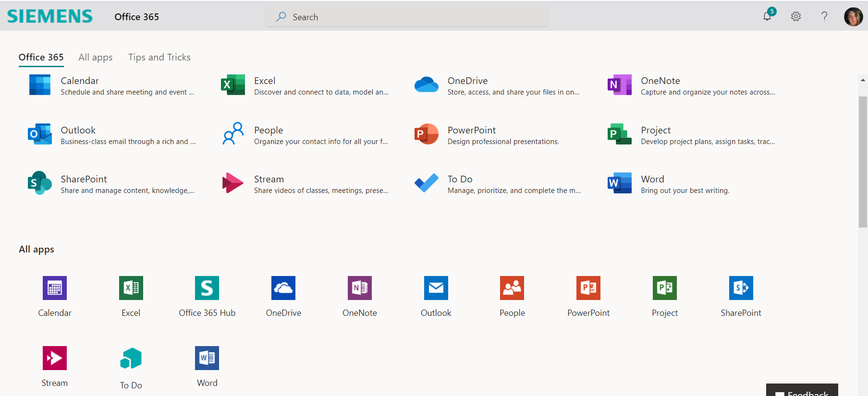
Task: Open the Feedback button
Action: coord(802,390)
